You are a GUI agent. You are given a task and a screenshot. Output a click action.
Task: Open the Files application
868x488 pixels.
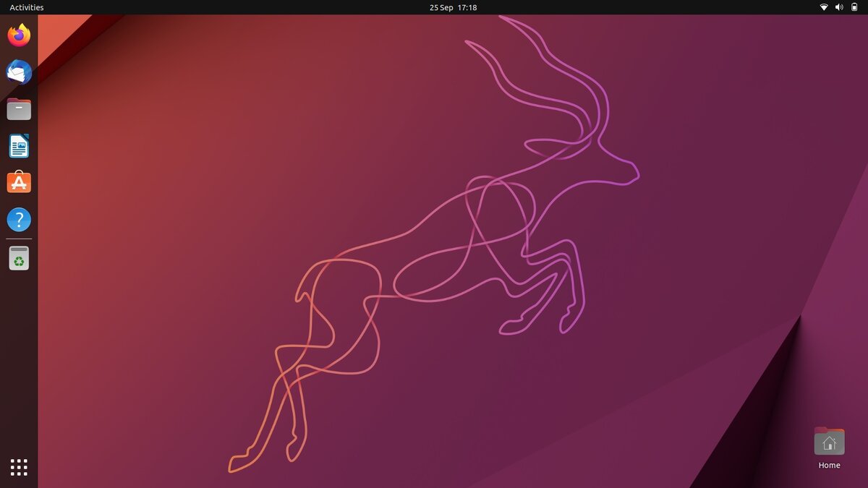[x=18, y=108]
